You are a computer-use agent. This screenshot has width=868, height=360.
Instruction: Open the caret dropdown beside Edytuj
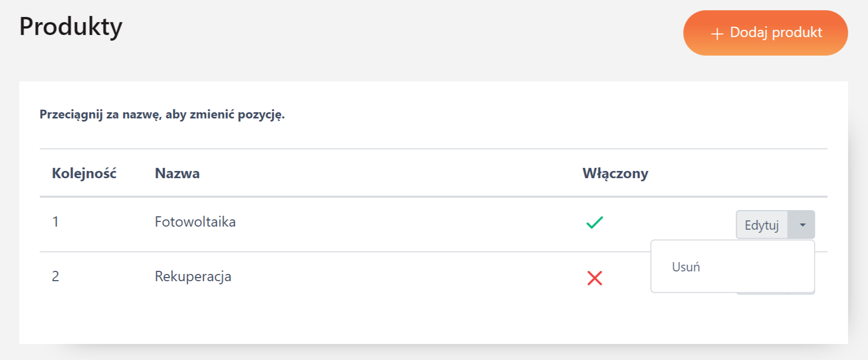(x=802, y=225)
